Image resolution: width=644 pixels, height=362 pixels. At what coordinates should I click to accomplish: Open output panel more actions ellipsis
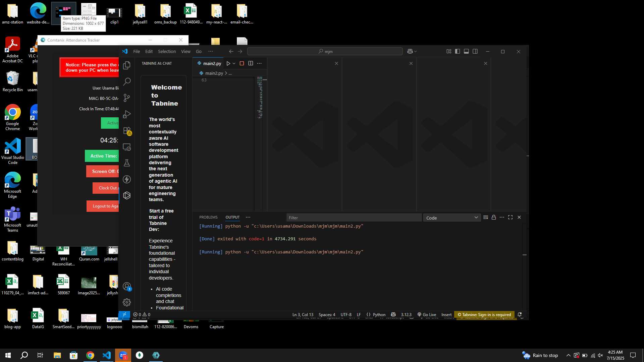pyautogui.click(x=502, y=217)
